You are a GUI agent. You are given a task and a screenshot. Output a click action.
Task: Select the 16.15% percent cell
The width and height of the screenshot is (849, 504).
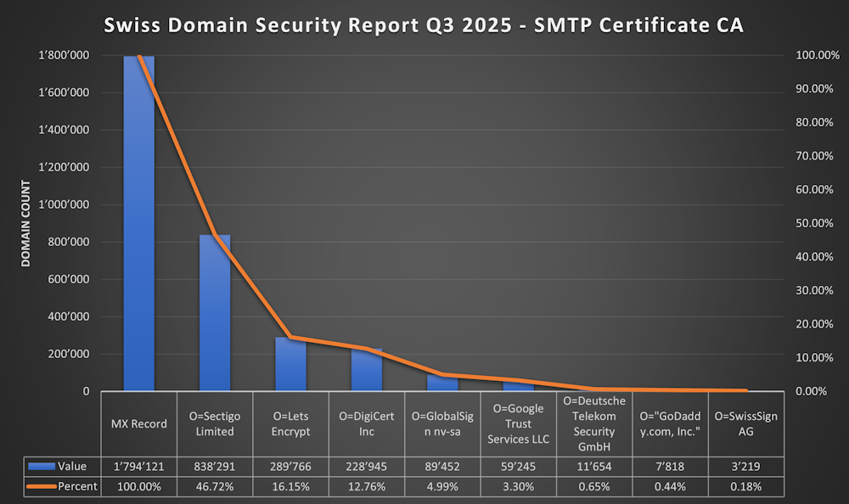pyautogui.click(x=290, y=486)
